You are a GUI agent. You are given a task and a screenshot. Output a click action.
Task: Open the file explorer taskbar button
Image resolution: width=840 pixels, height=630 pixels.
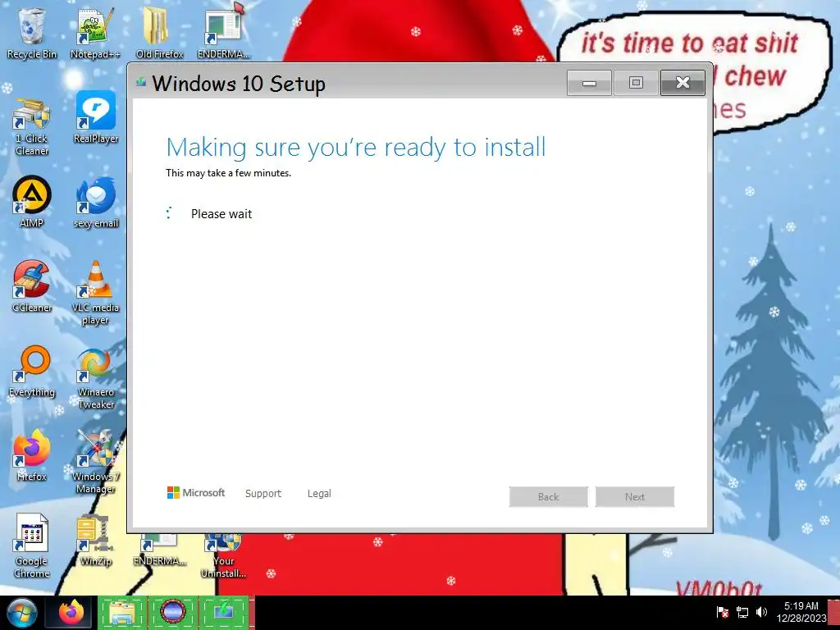point(122,613)
